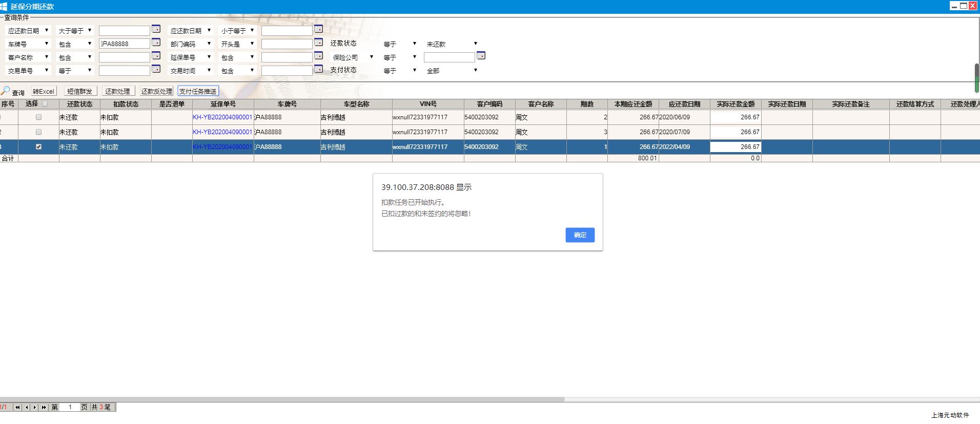The image size is (980, 424).
Task: Click the 转Excel export button
Action: tap(44, 91)
